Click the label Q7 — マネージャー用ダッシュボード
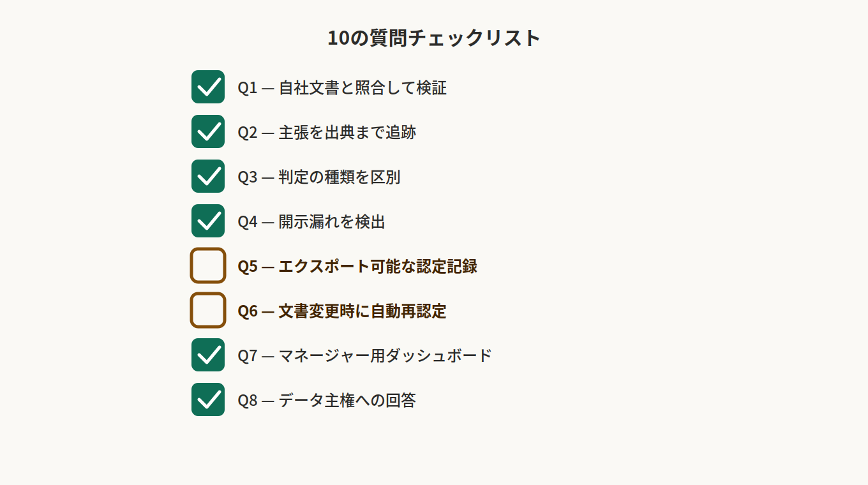This screenshot has width=868, height=485. 365,355
